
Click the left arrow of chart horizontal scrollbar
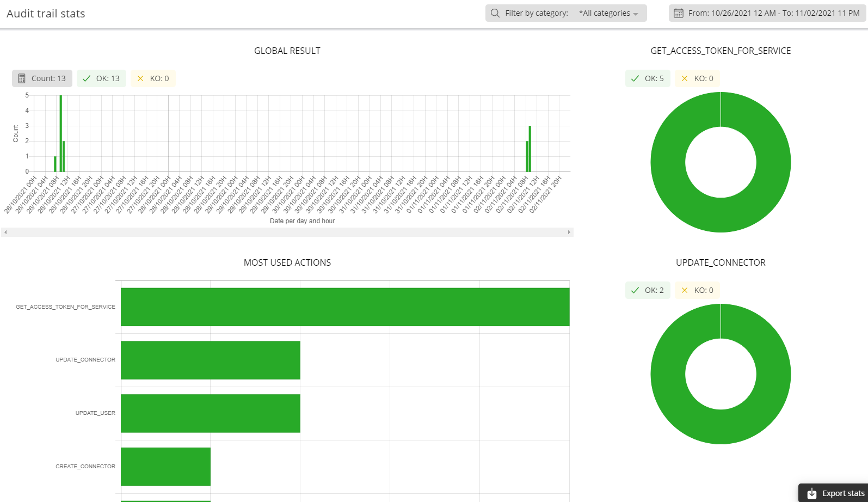pyautogui.click(x=5, y=232)
